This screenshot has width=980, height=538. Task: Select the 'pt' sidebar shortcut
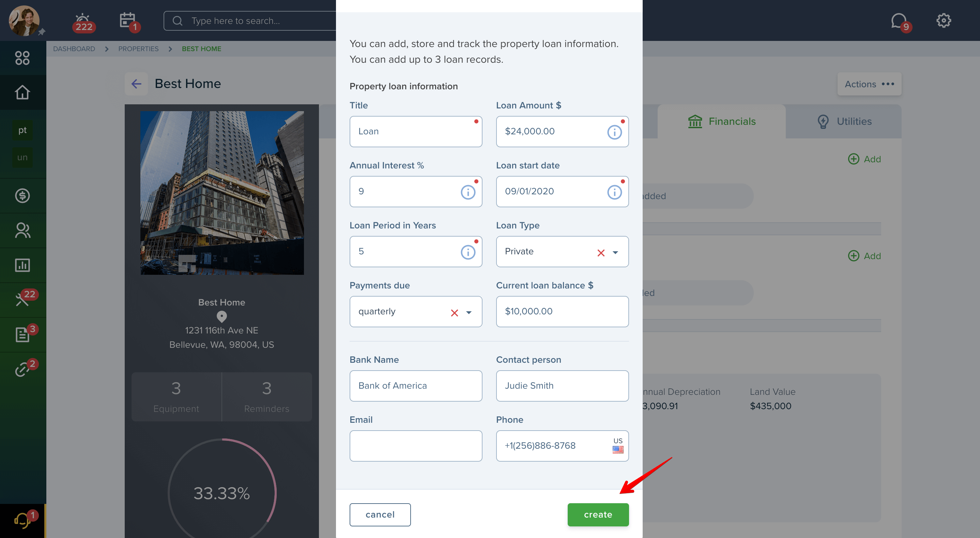tap(22, 130)
